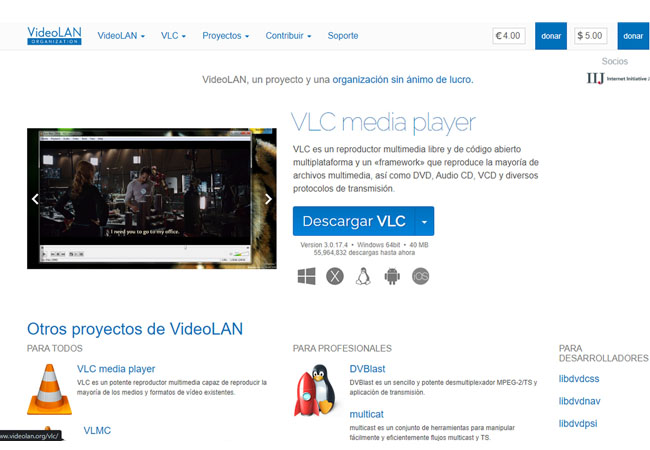Follow the organización sin ánimo de lucro link
The height and width of the screenshot is (450, 650).
[x=403, y=80]
